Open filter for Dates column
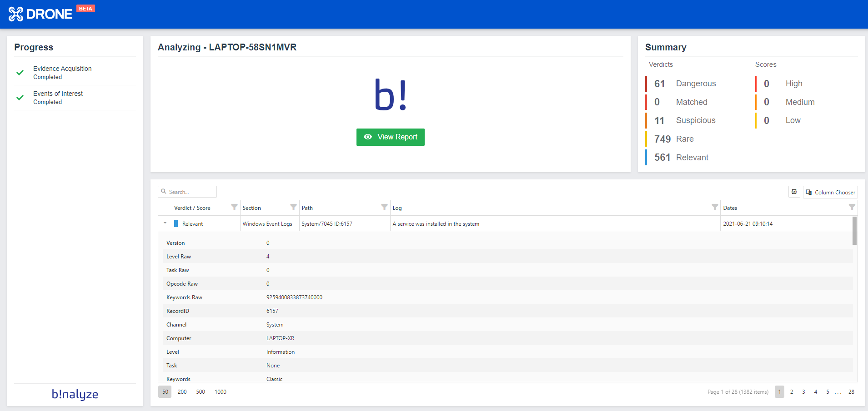The height and width of the screenshot is (411, 868). tap(852, 207)
